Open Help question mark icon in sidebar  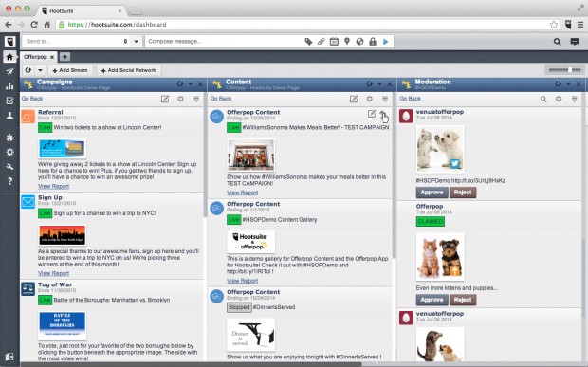click(x=9, y=181)
